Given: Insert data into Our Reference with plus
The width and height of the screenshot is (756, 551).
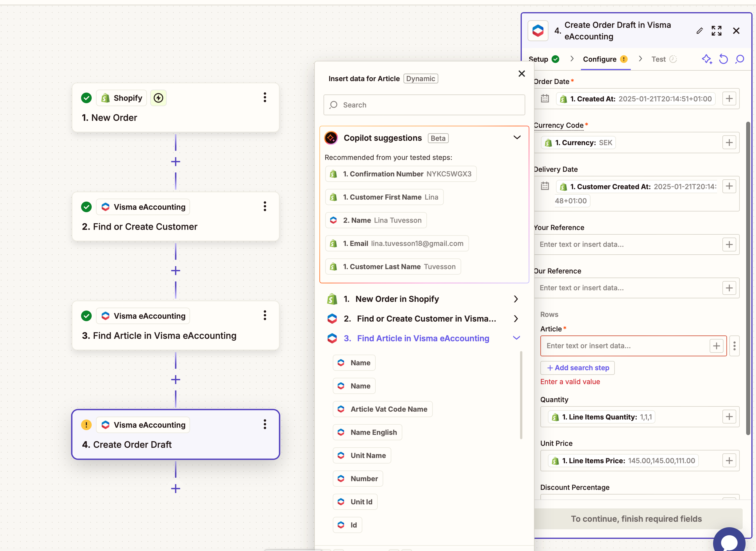Looking at the screenshot, I should coord(729,288).
